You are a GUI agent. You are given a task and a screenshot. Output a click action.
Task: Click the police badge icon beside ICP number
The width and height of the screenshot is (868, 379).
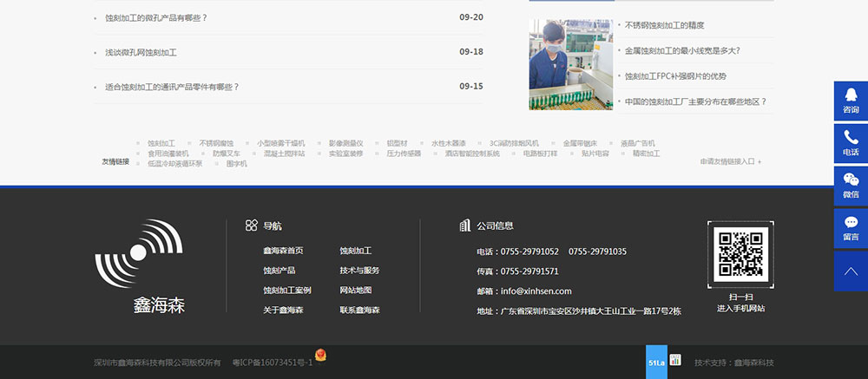pos(320,356)
